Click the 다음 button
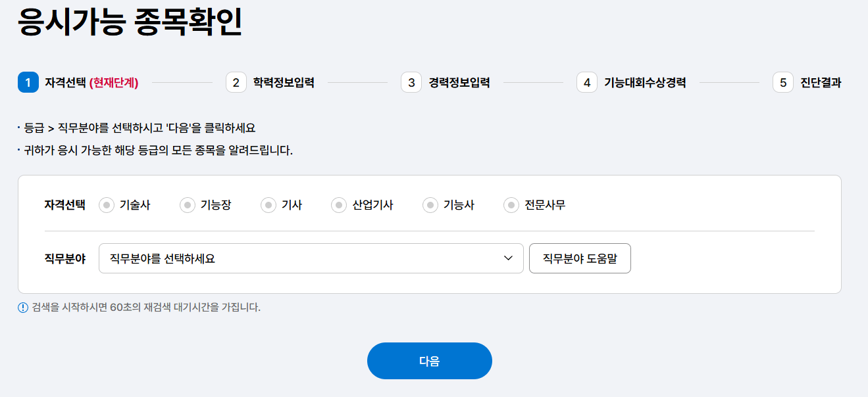The width and height of the screenshot is (868, 397). (x=429, y=360)
